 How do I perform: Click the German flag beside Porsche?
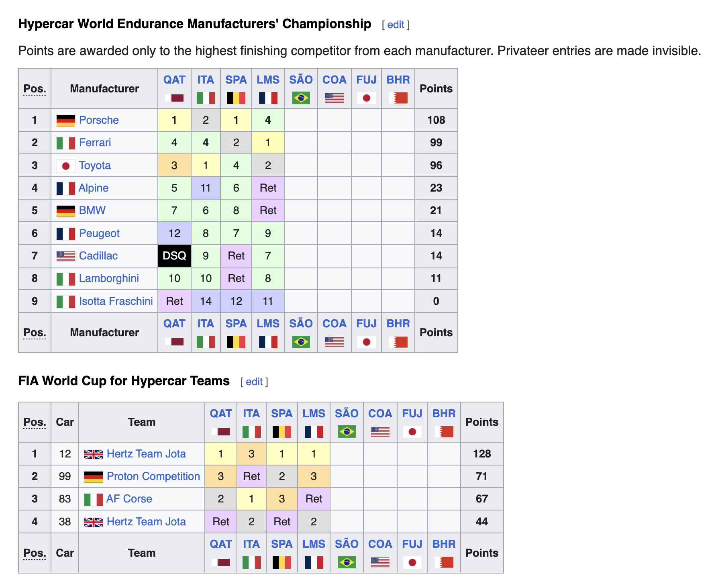[65, 120]
